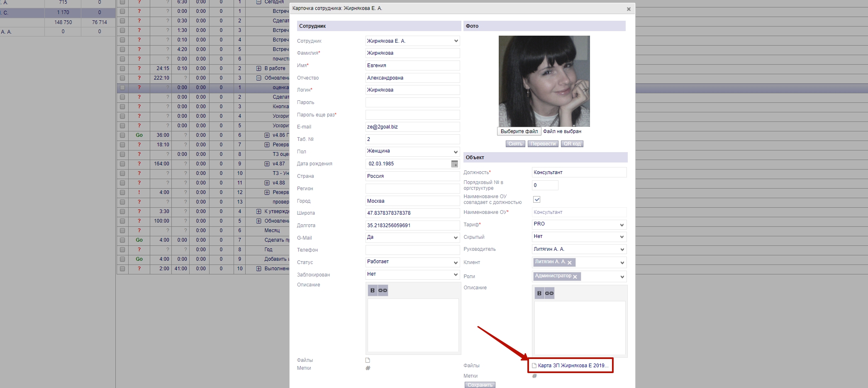Click link icon in employee description editor
The height and width of the screenshot is (388, 868).
(x=383, y=291)
